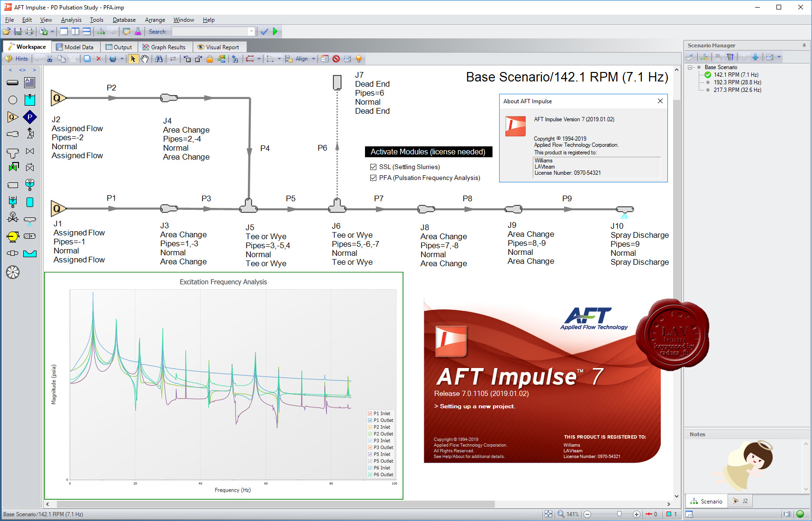Click the Align button
812x521 pixels.
click(297, 59)
